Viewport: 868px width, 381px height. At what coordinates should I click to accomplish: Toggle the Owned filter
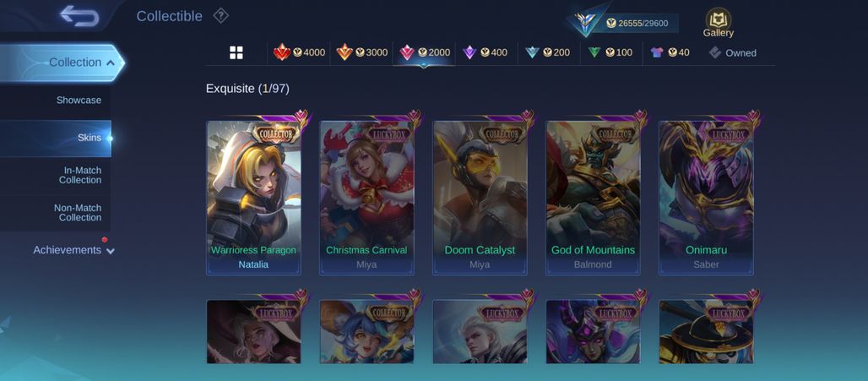[732, 52]
